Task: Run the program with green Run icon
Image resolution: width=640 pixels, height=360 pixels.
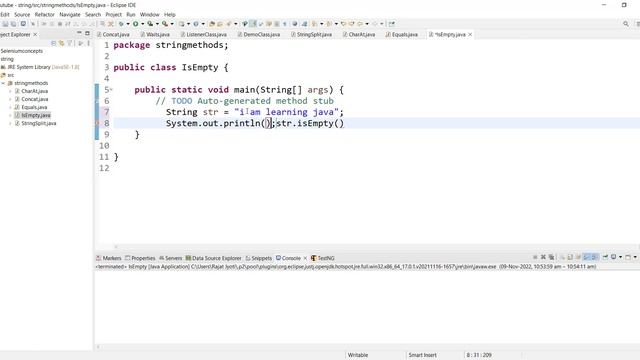Action: click(136, 24)
